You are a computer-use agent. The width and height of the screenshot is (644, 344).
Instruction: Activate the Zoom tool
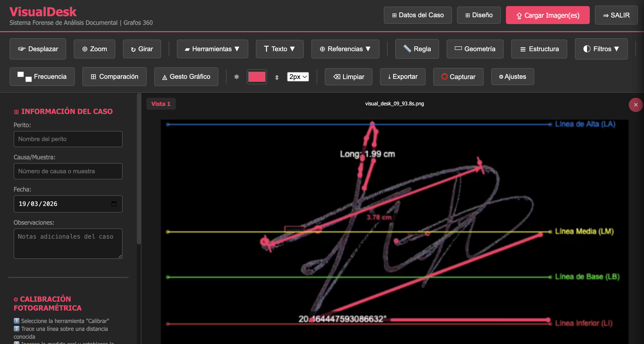pyautogui.click(x=94, y=49)
